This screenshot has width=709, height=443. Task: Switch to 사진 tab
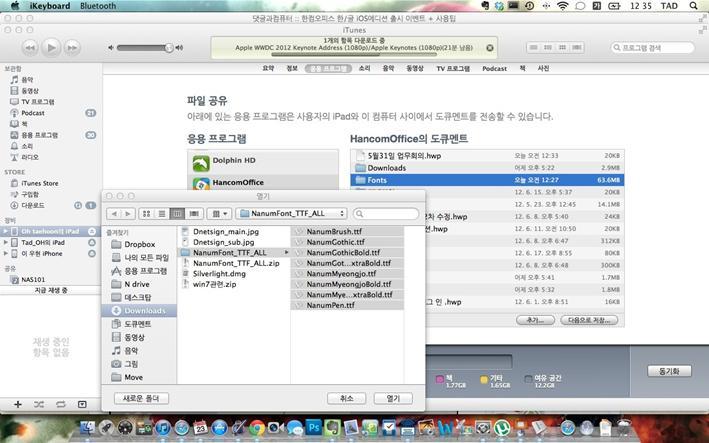pyautogui.click(x=543, y=68)
